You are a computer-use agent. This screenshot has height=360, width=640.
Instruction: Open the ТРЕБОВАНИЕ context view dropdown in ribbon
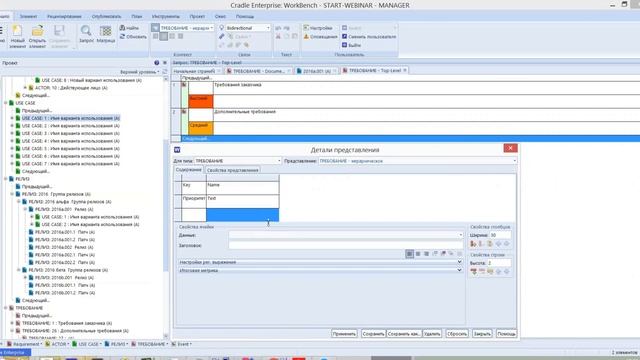211,28
